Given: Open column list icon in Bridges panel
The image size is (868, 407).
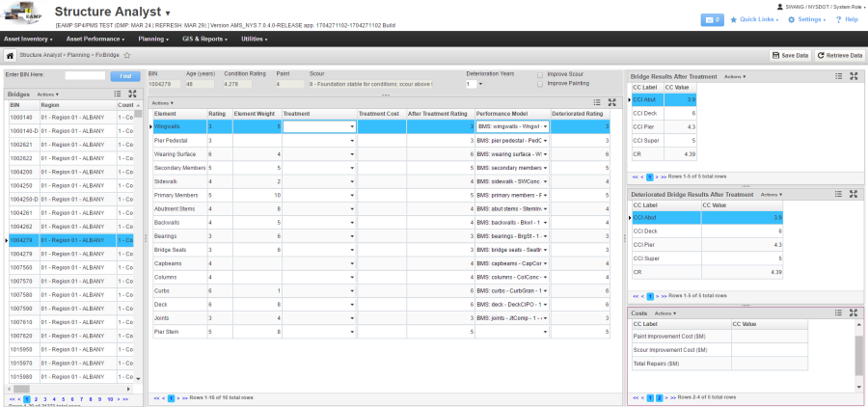Looking at the screenshot, I should coord(117,95).
